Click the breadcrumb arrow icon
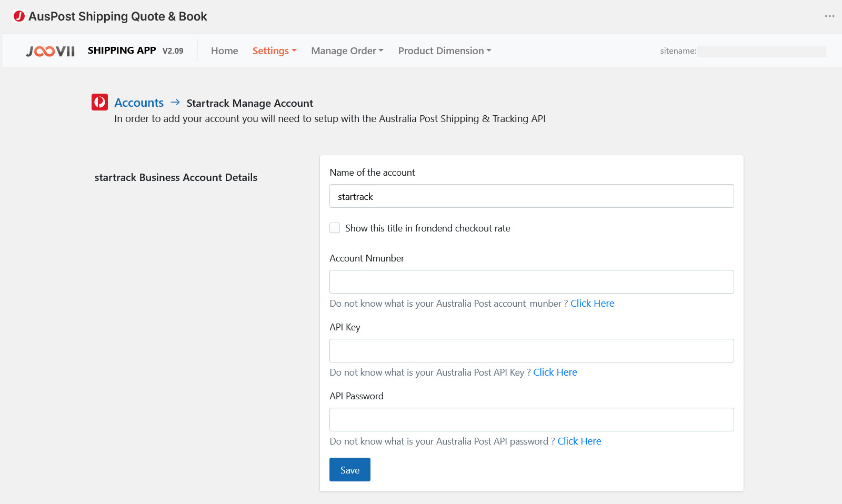This screenshot has width=842, height=504. (x=175, y=102)
